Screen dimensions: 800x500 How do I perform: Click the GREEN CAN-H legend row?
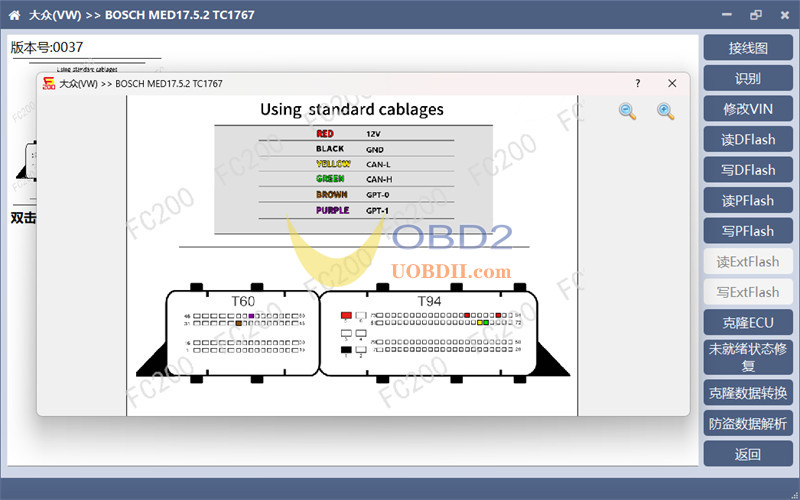click(x=356, y=179)
